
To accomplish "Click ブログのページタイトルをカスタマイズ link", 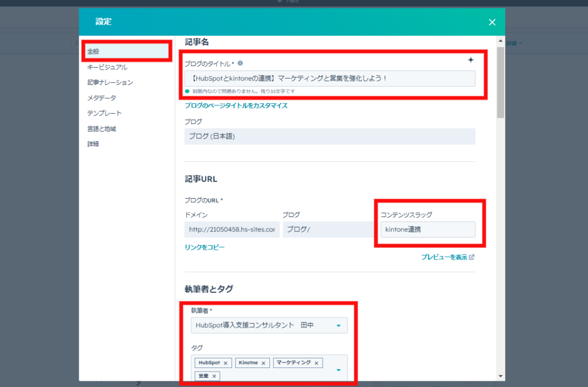I will point(236,106).
